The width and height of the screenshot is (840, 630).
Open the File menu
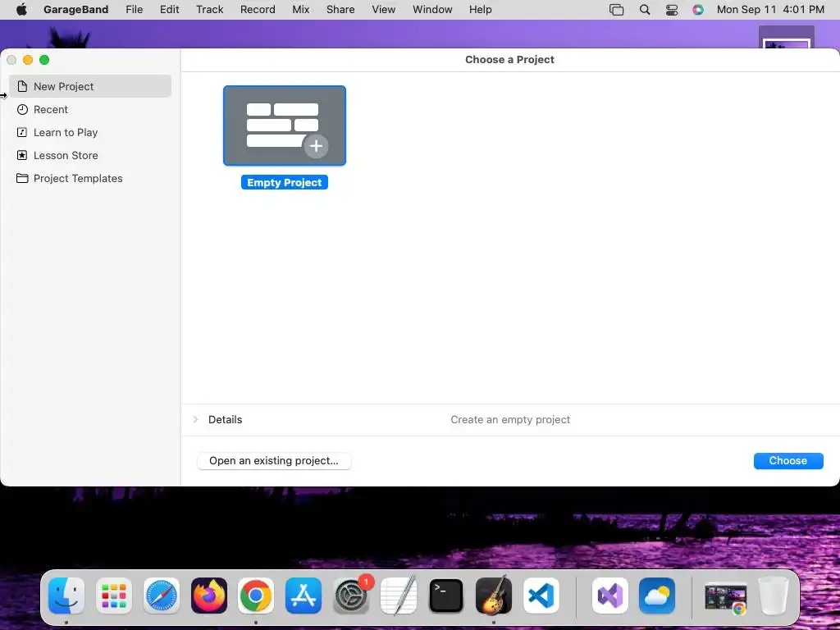pyautogui.click(x=134, y=10)
